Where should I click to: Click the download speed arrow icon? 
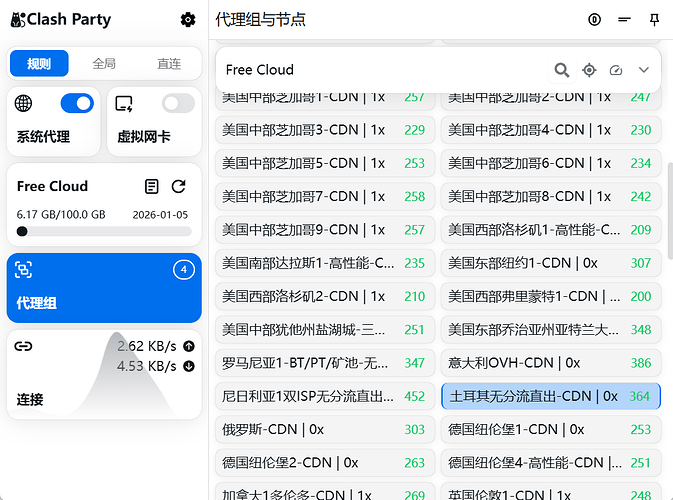click(x=189, y=366)
